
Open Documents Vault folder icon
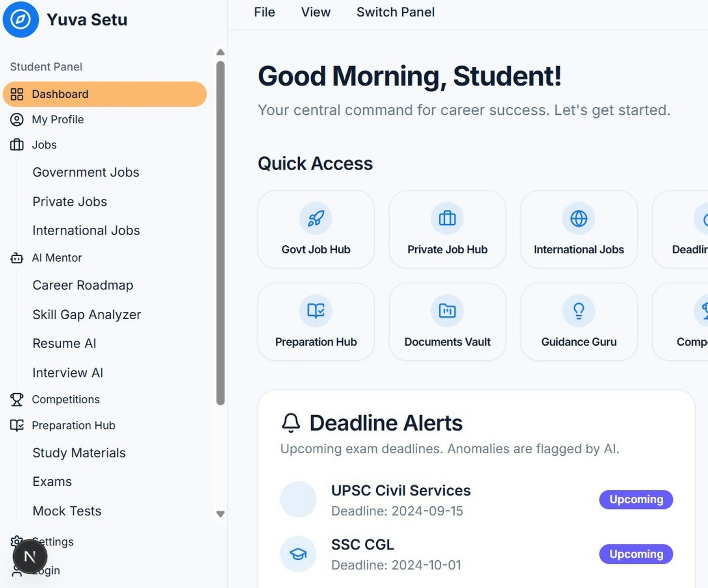[x=447, y=311]
